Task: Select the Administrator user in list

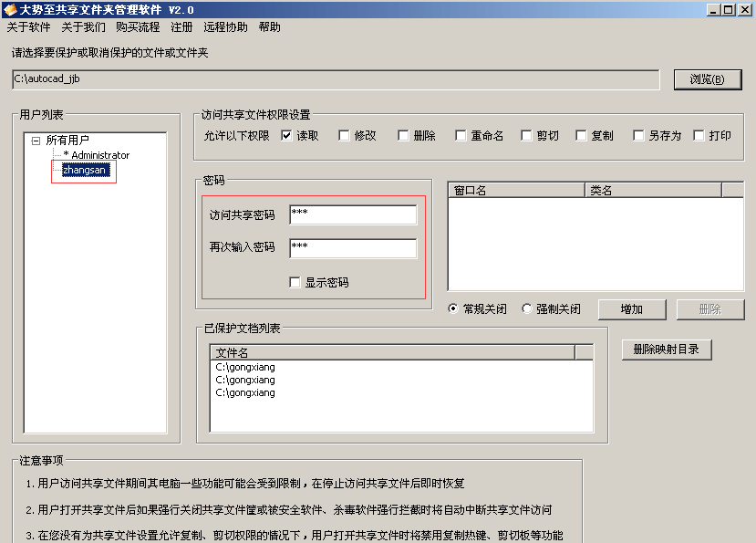Action: pos(98,155)
